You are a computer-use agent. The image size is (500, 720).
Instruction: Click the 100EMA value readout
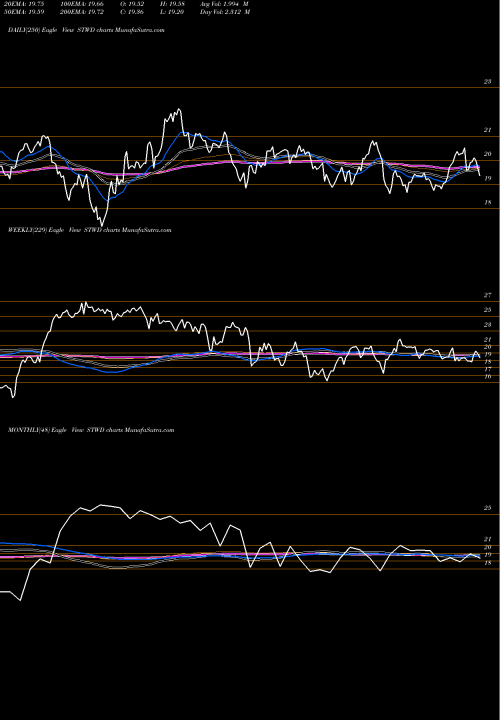(x=82, y=4)
